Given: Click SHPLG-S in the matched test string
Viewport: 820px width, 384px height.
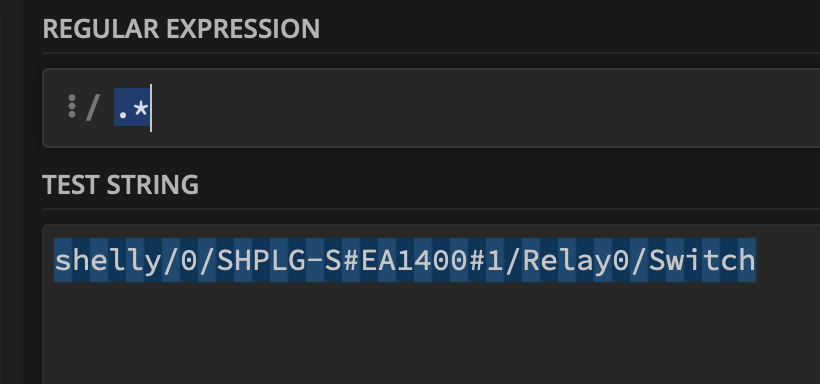Looking at the screenshot, I should tap(279, 260).
